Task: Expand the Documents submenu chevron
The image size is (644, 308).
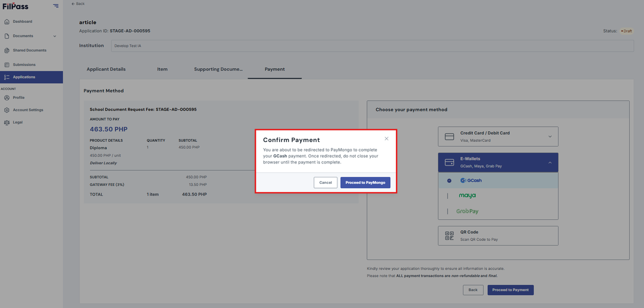Action: tap(55, 36)
